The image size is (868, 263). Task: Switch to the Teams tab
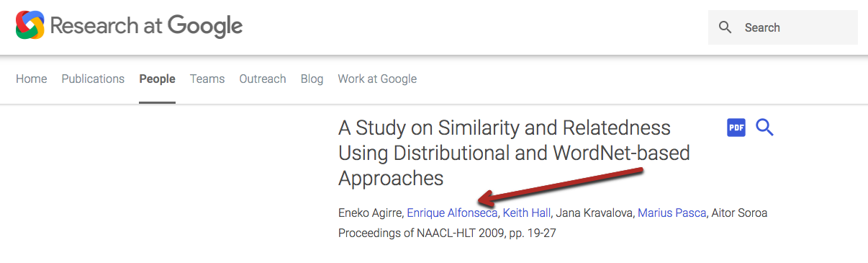207,79
